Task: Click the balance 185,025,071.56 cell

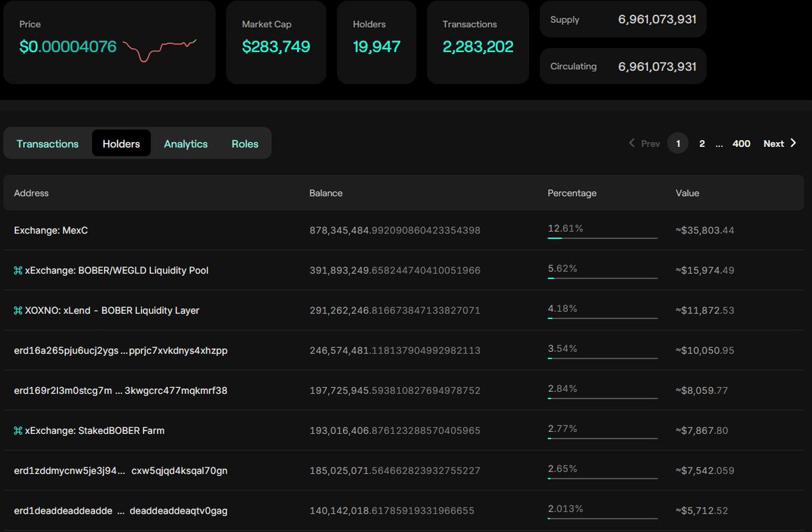Action: pyautogui.click(x=395, y=470)
